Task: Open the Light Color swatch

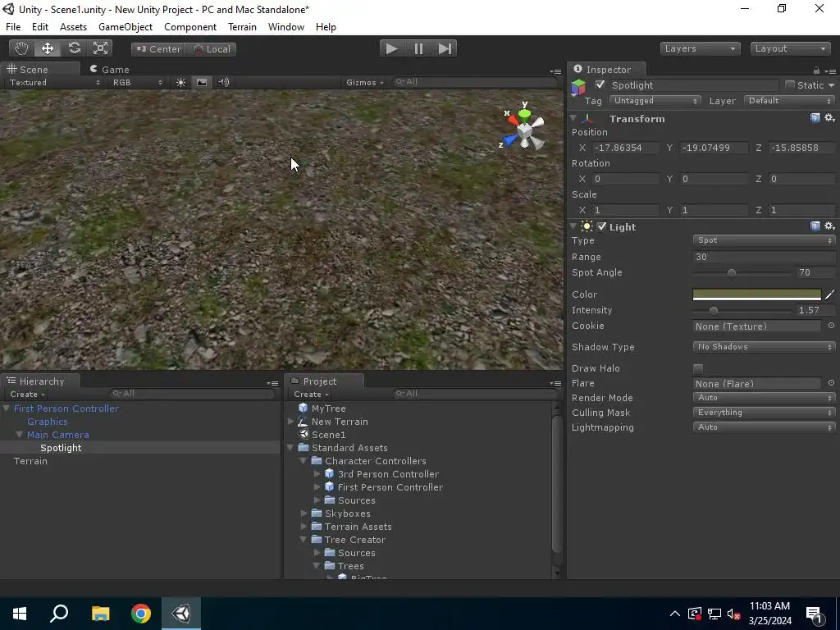Action: click(x=756, y=294)
